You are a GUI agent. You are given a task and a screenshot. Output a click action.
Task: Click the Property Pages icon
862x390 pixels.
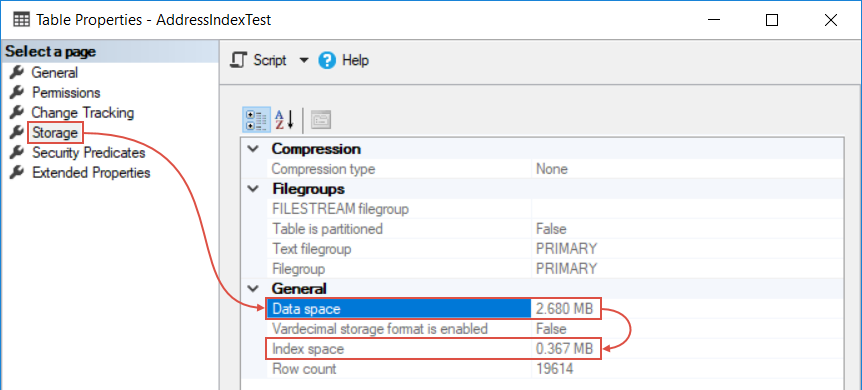pos(321,119)
